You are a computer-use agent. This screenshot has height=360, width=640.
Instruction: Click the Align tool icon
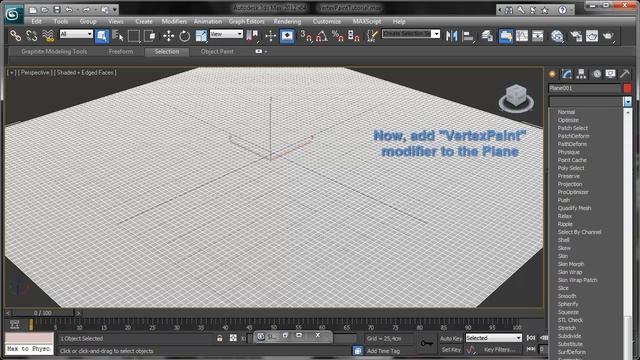click(x=468, y=36)
